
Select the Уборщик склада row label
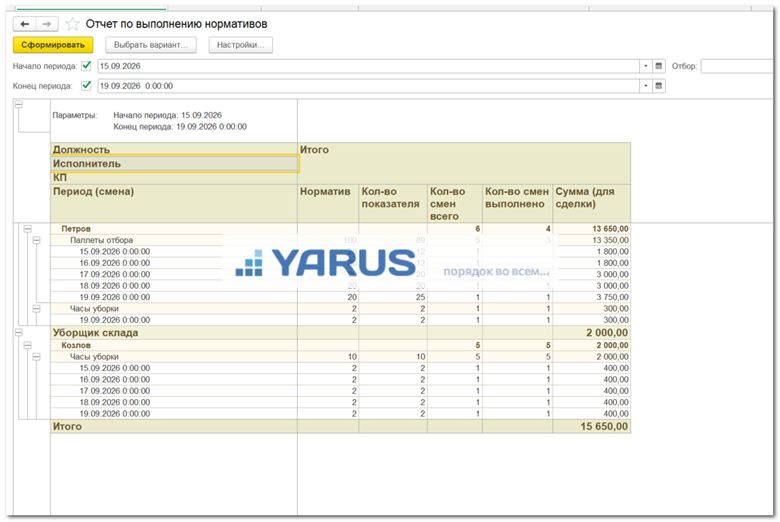[96, 333]
